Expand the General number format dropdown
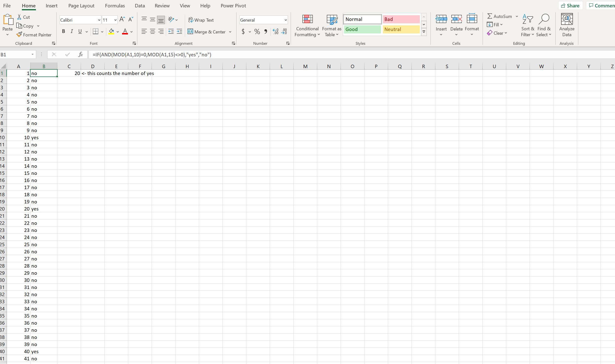The image size is (615, 364). point(285,20)
